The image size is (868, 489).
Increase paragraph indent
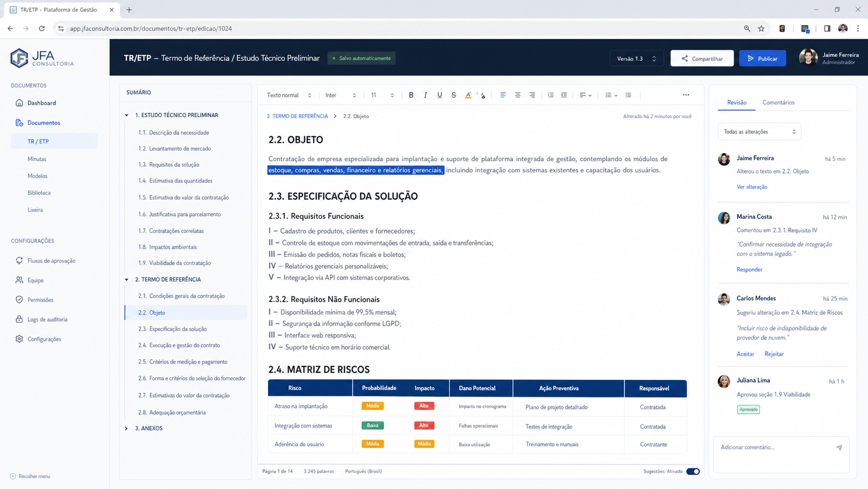coord(564,95)
